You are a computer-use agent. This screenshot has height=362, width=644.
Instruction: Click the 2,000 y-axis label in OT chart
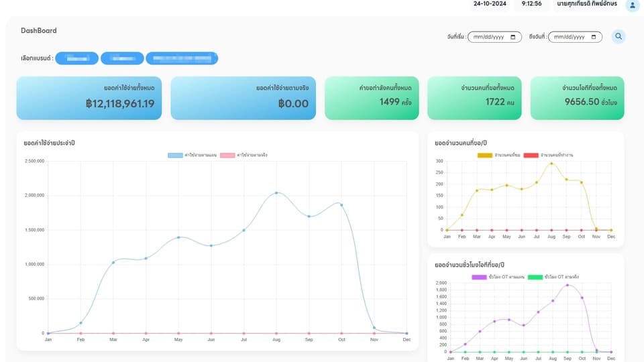tap(441, 283)
